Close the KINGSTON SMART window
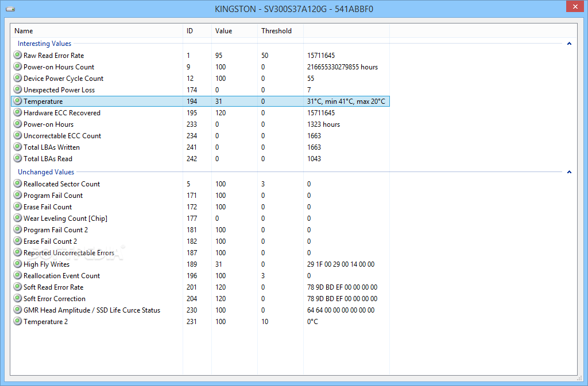Viewport: 588px width, 386px height. (x=575, y=7)
